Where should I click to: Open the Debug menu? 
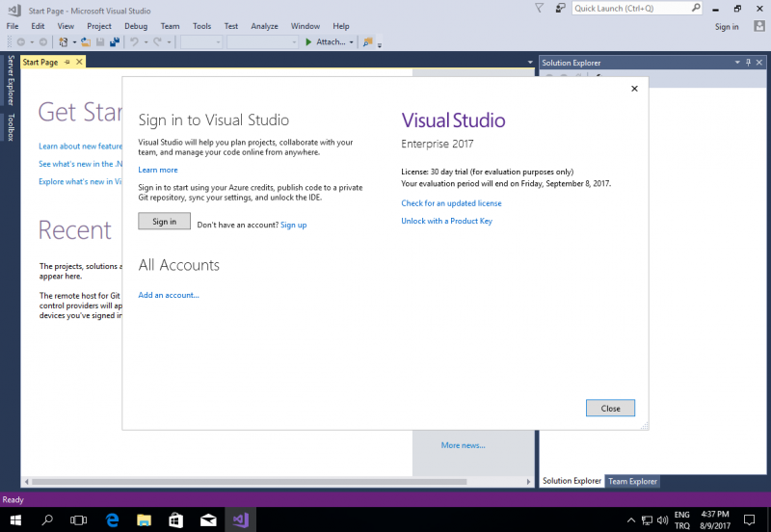(x=136, y=26)
